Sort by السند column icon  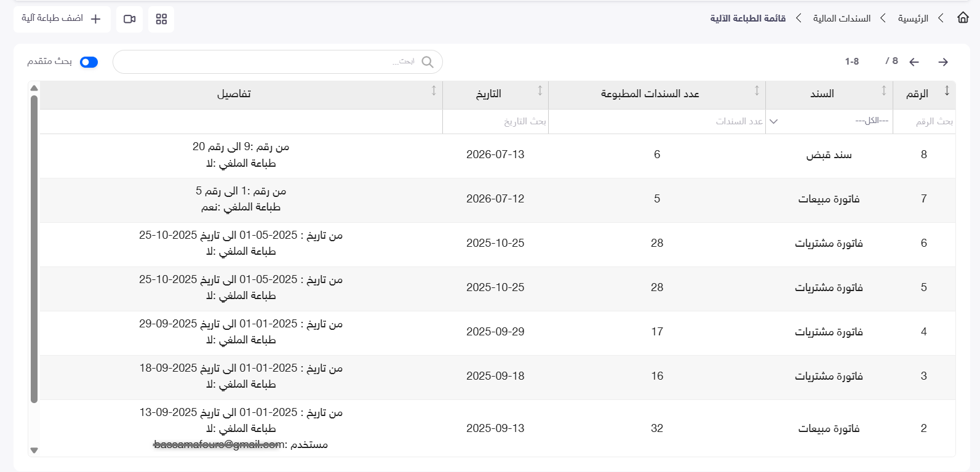(x=884, y=91)
